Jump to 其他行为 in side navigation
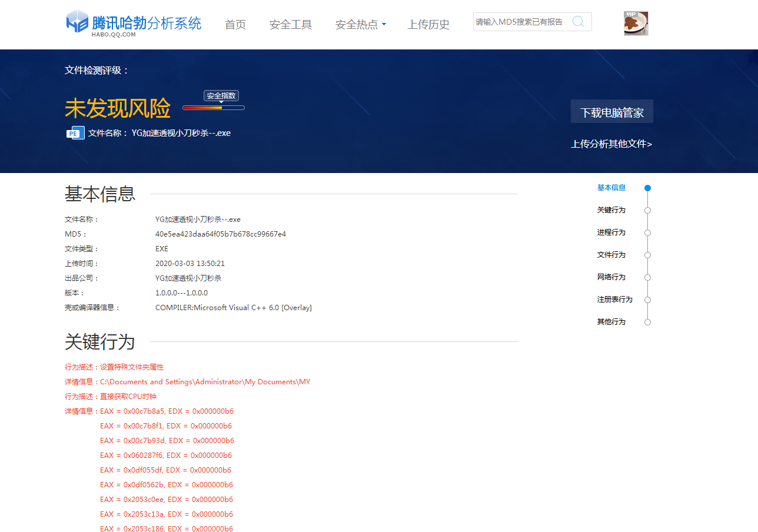 (611, 322)
